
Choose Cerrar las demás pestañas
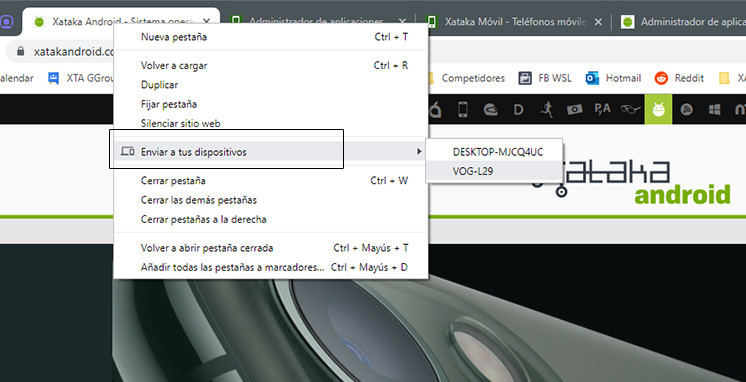271,200
